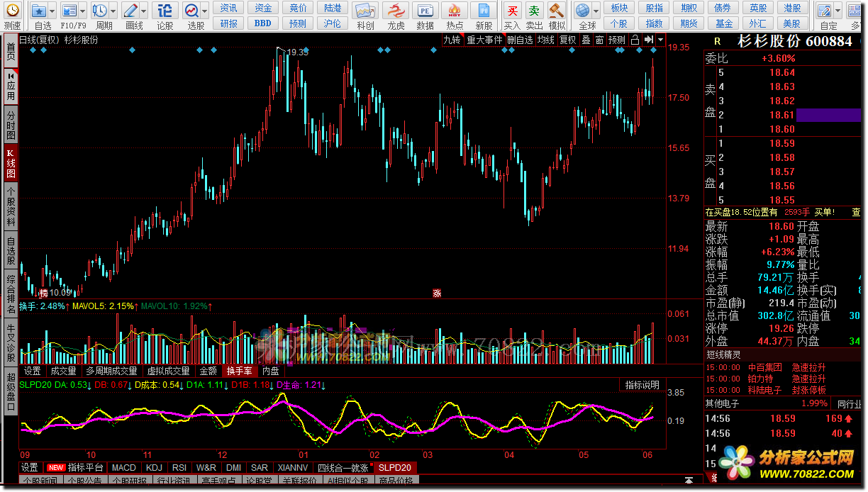This screenshot has width=868, height=492.
Task: Click the 中百集团 short-term alert entry
Action: (764, 367)
